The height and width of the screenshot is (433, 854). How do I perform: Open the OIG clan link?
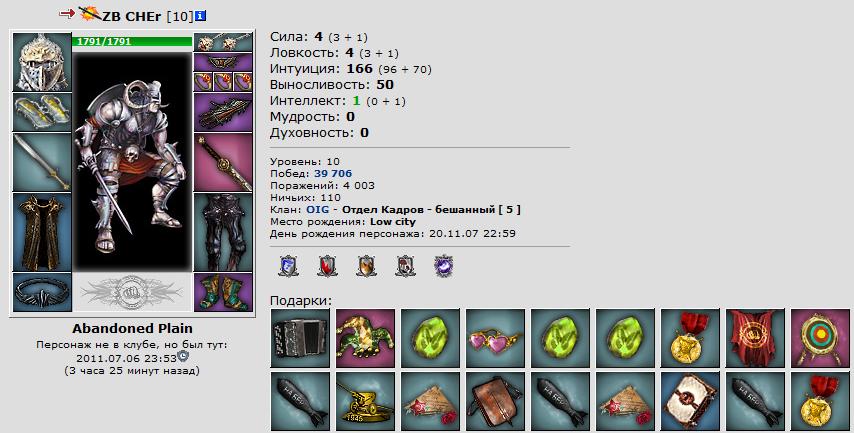(318, 209)
